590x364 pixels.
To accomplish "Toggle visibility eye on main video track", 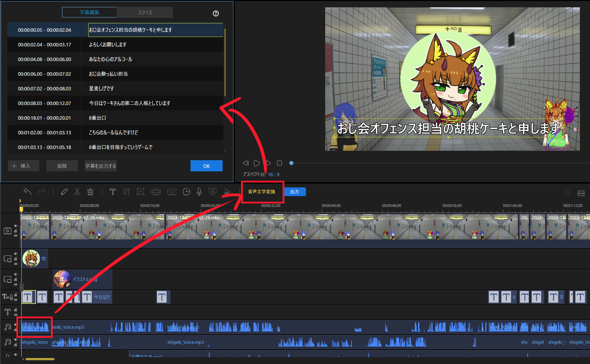I will [x=16, y=236].
